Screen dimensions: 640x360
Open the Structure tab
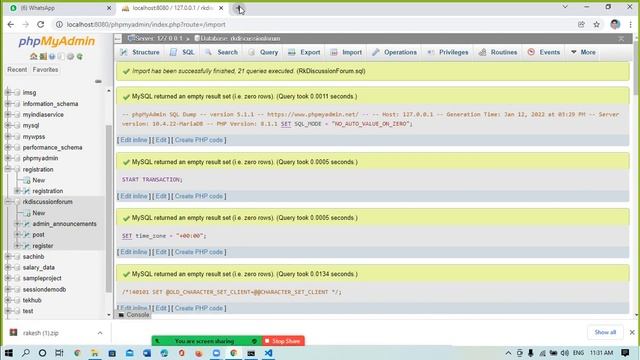[x=140, y=52]
